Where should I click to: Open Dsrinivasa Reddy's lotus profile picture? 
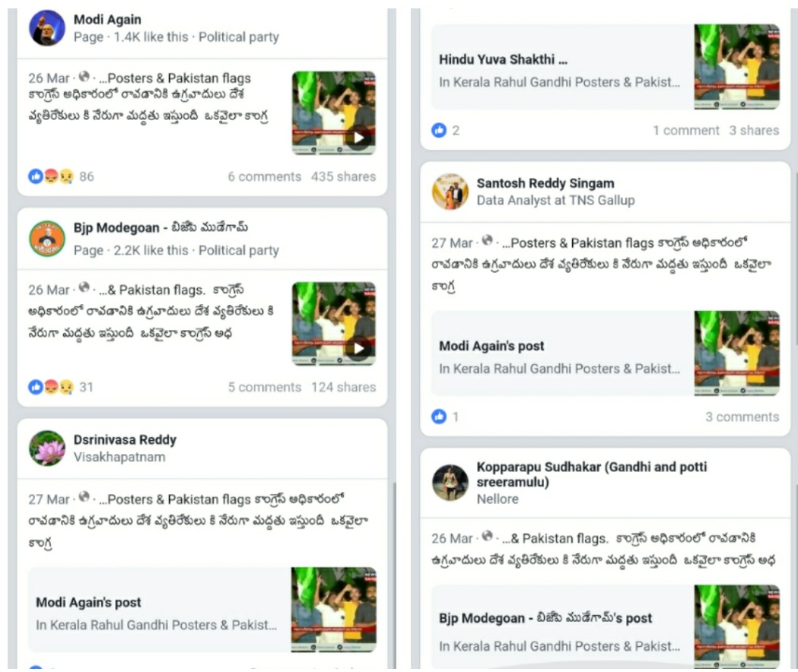point(47,449)
